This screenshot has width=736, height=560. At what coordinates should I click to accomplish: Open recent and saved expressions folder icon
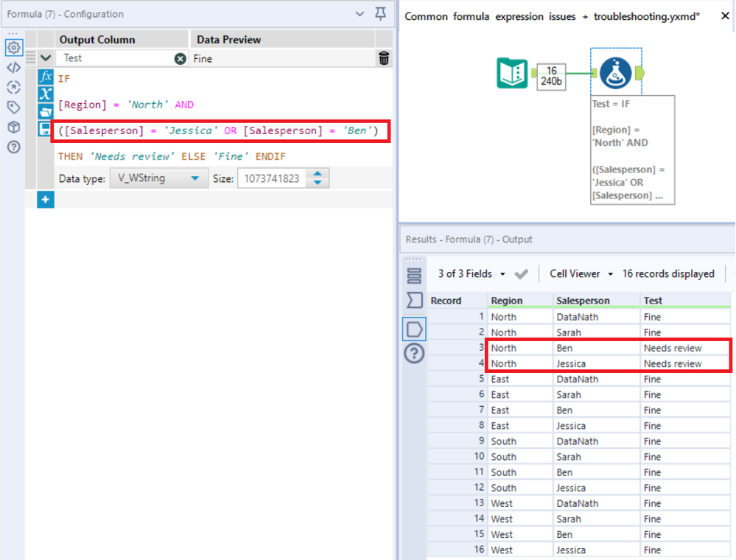[46, 112]
